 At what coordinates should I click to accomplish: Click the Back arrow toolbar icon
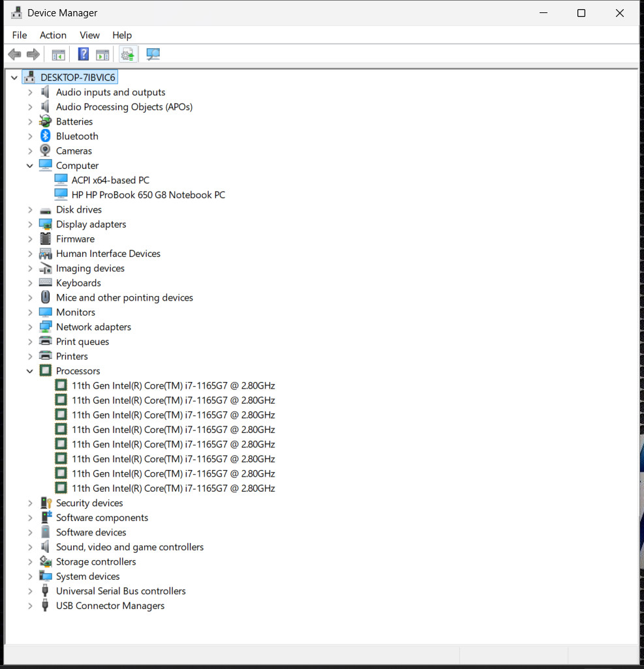[x=14, y=54]
